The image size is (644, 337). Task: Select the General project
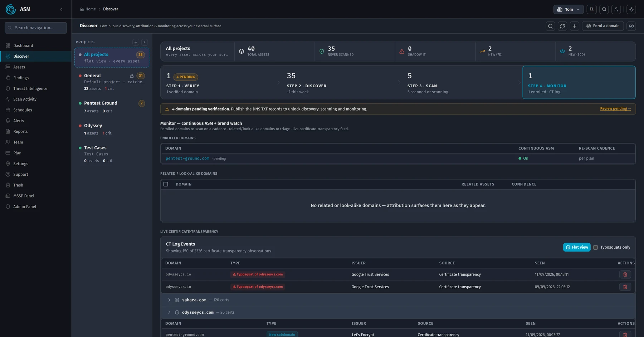112,82
